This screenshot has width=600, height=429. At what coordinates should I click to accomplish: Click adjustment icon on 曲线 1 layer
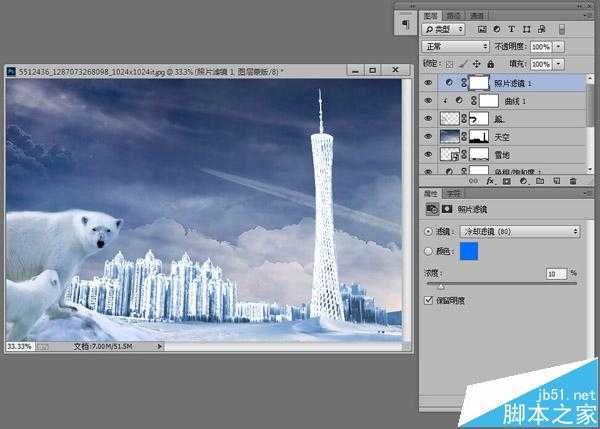(459, 100)
